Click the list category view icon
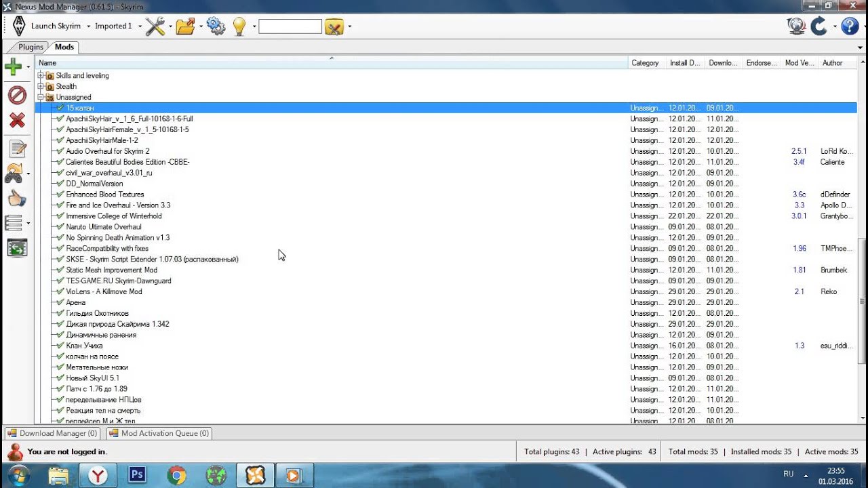This screenshot has width=868, height=488. tap(13, 222)
